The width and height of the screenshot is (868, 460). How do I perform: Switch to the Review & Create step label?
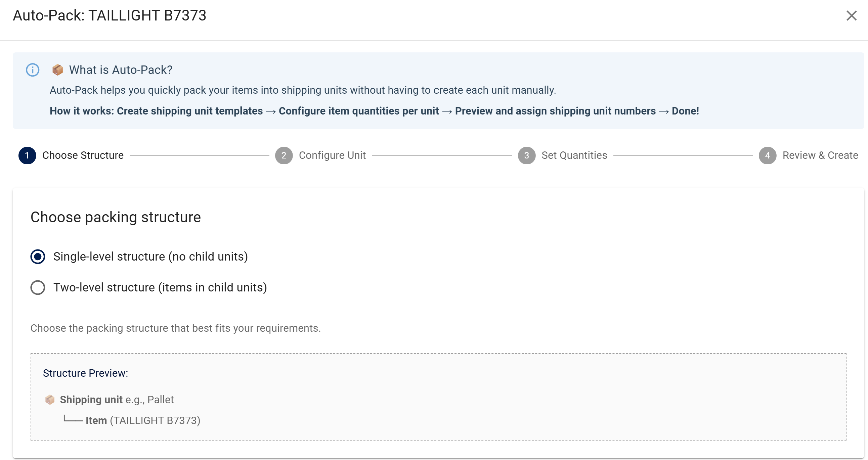[x=820, y=155]
